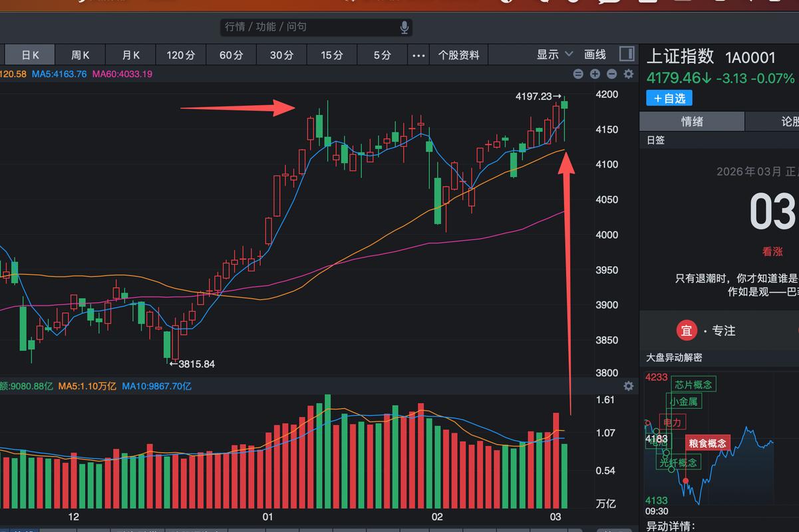Select the 120分 period tab
Screen dimensions: 799x532
coord(181,55)
